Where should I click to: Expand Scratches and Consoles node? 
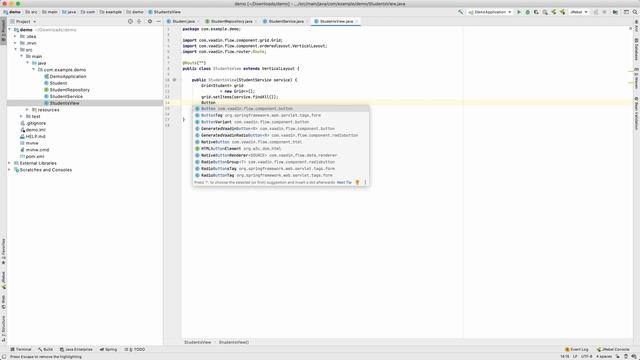(10, 170)
